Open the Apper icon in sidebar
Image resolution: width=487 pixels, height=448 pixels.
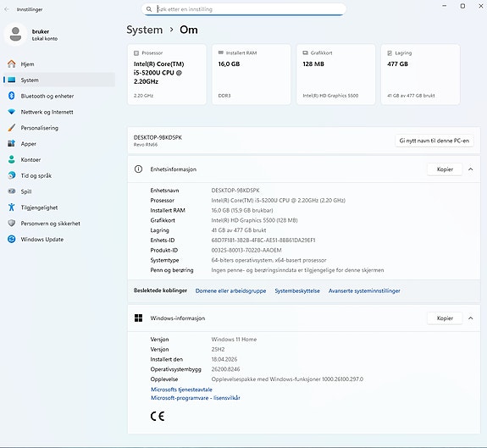12,143
